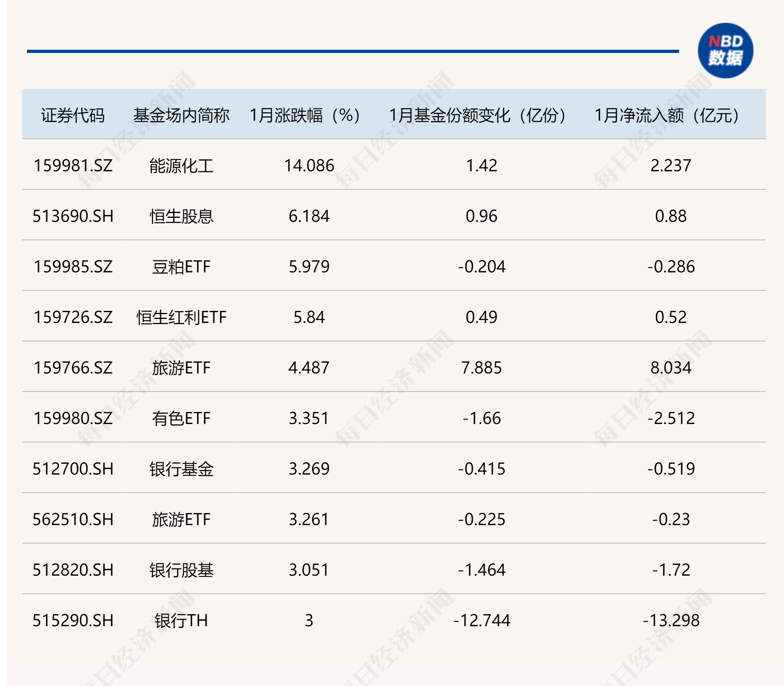Select code 159766.SZ
784x686 pixels.
point(73,368)
